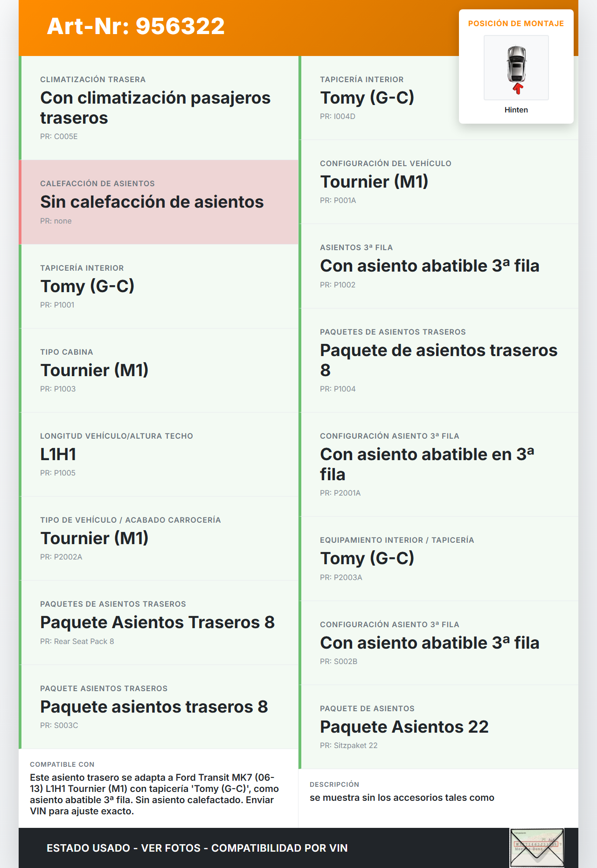The image size is (597, 868).
Task: Open the Tipo Cabina Tournier (M1) card
Action: (159, 370)
